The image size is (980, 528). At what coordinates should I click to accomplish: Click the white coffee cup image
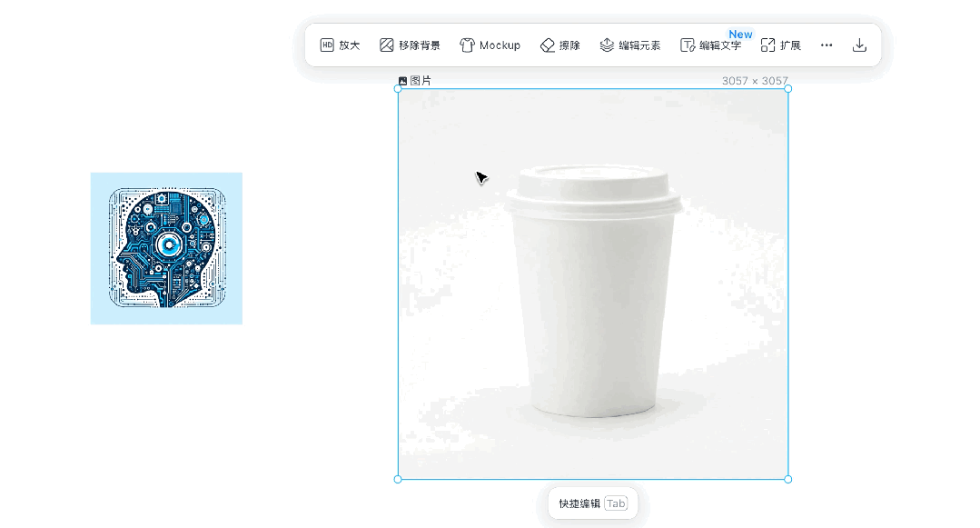(x=593, y=291)
